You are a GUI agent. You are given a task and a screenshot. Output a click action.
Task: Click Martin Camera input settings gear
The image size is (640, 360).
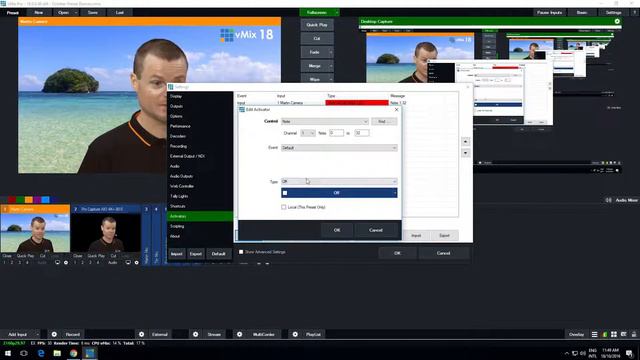[66, 262]
